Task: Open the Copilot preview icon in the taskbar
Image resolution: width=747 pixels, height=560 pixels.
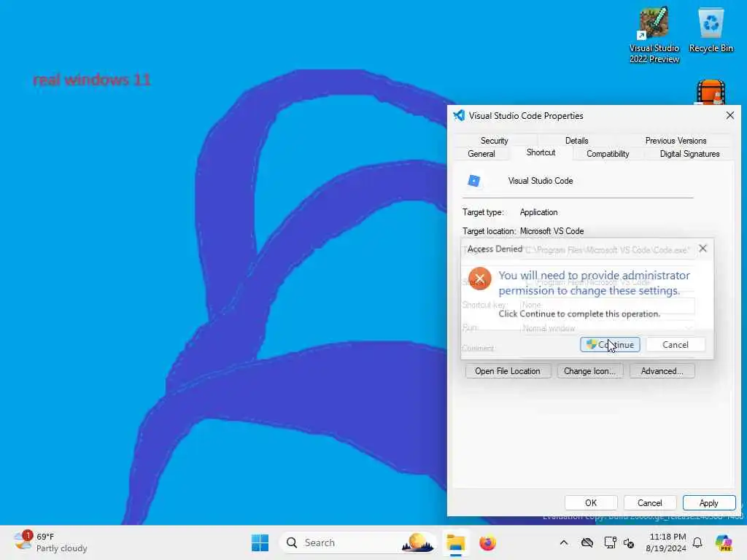Action: coord(724,542)
